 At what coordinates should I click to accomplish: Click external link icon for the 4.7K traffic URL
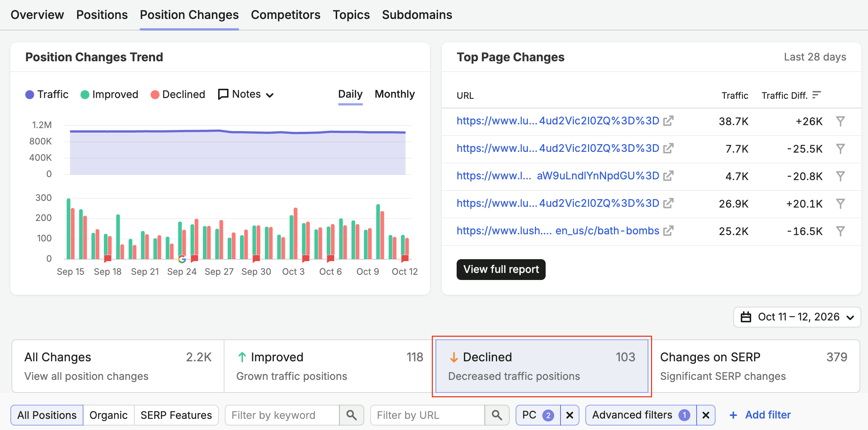coord(668,176)
